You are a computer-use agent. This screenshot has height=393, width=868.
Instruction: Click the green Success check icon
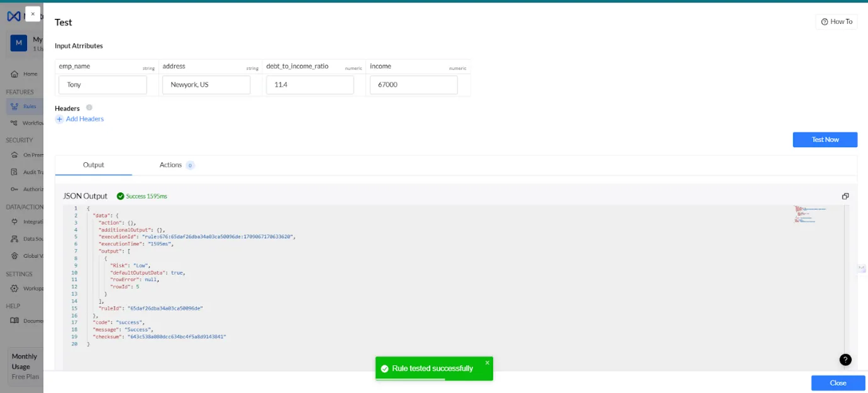click(120, 196)
